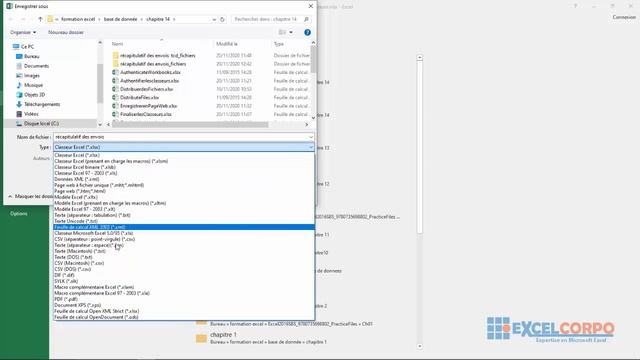Select file FinaliserlesClasseurs.xlsx
The image size is (640, 360).
point(146,114)
